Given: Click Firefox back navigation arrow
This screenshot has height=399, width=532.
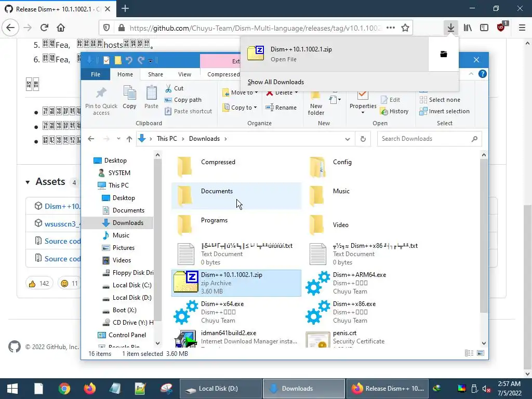Looking at the screenshot, I should 10,28.
